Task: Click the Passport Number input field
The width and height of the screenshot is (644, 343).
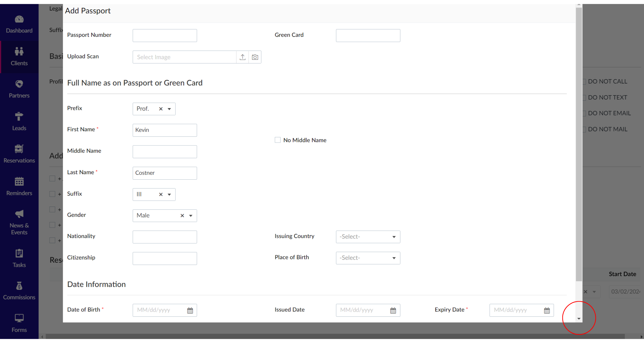Action: 165,36
